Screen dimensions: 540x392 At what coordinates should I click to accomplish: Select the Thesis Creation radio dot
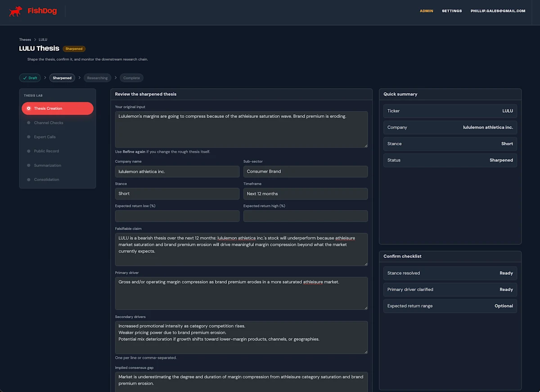[29, 108]
